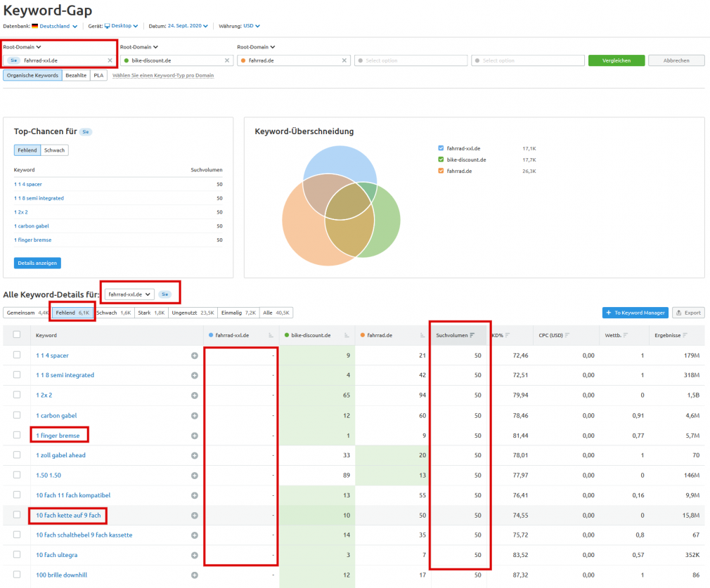The width and height of the screenshot is (710, 588).
Task: Click plus icon for '10 fach ultegra'
Action: 194,555
